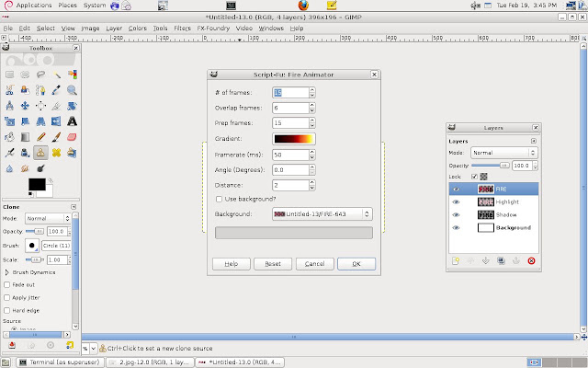588x368 pixels.
Task: Open the Colors menu
Action: pyautogui.click(x=137, y=29)
